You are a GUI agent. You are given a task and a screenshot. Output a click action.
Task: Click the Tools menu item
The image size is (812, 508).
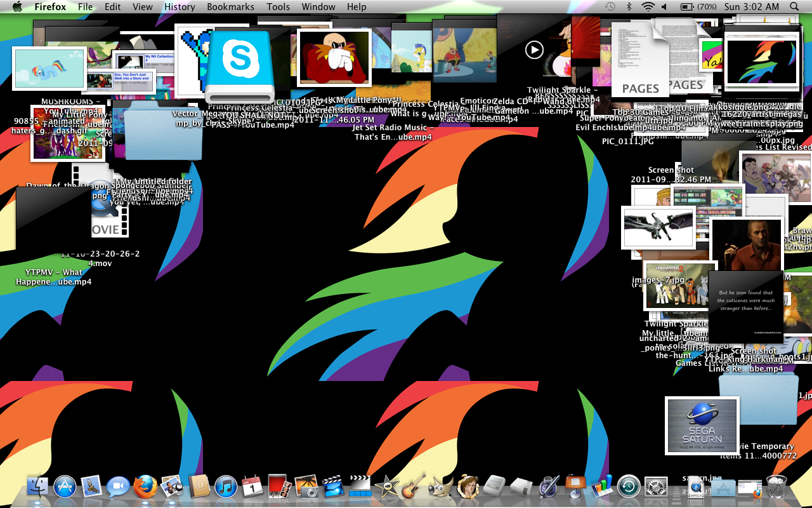click(x=278, y=7)
